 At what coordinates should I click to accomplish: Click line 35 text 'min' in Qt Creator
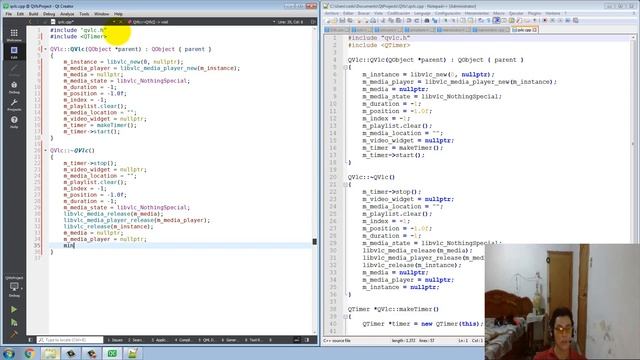(x=69, y=245)
